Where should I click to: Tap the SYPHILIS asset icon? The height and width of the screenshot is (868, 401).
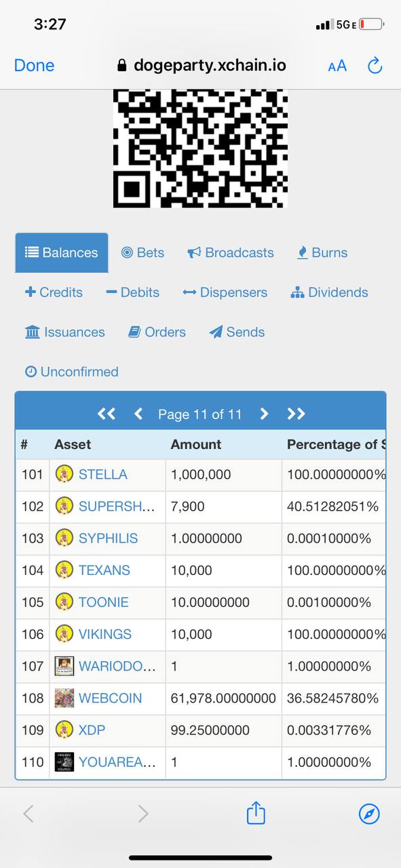pos(64,538)
